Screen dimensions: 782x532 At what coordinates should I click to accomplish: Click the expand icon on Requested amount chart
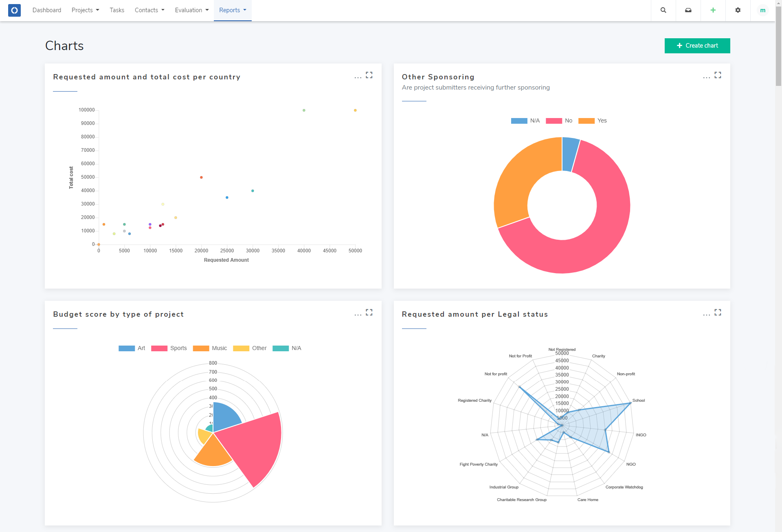click(x=369, y=75)
